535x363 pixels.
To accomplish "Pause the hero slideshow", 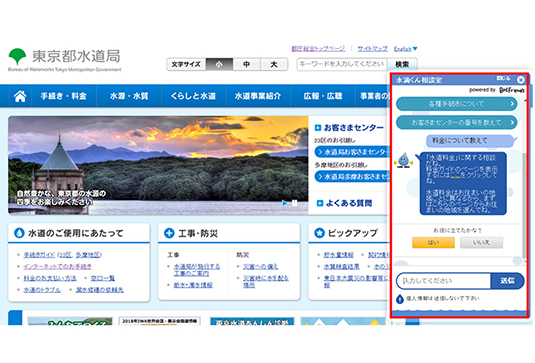I will 295,203.
